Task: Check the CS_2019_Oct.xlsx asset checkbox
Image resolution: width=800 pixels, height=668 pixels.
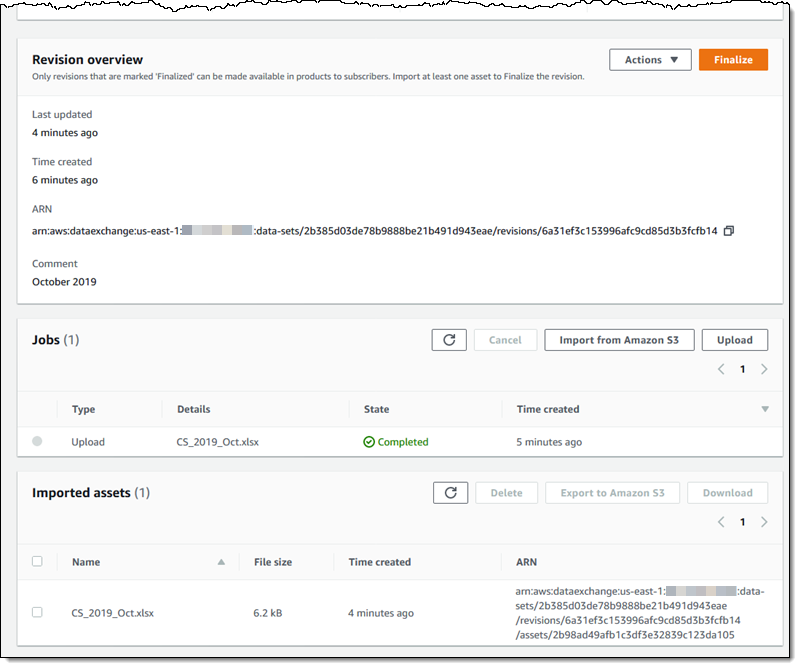Action: click(37, 612)
